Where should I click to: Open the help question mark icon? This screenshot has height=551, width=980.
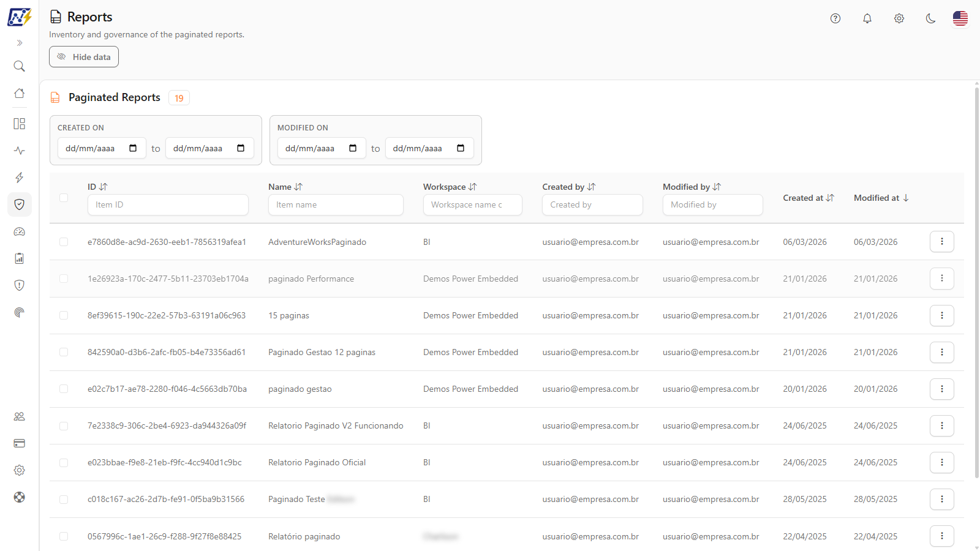(x=835, y=18)
